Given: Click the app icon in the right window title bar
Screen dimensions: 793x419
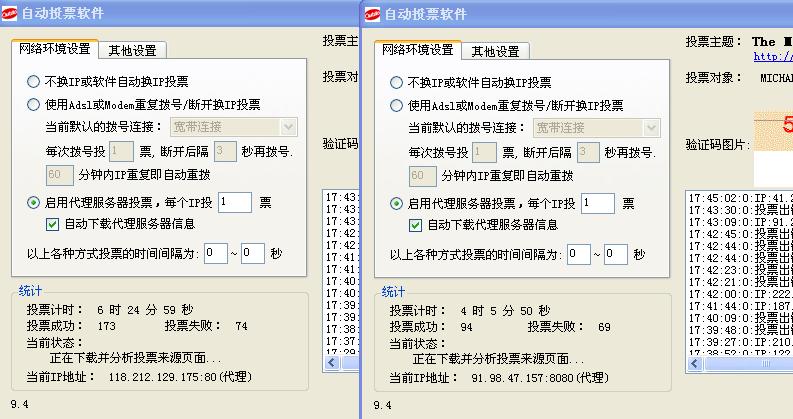Looking at the screenshot, I should [373, 14].
